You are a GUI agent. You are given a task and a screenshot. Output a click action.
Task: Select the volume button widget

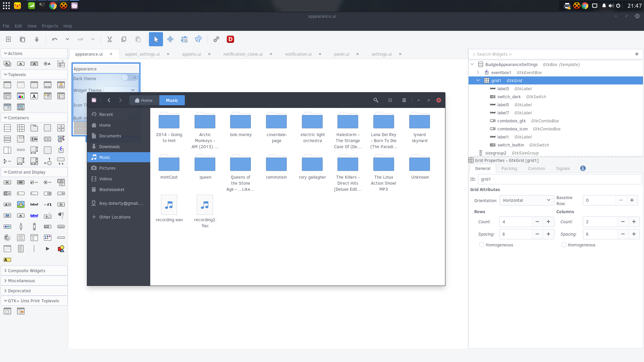[61, 215]
